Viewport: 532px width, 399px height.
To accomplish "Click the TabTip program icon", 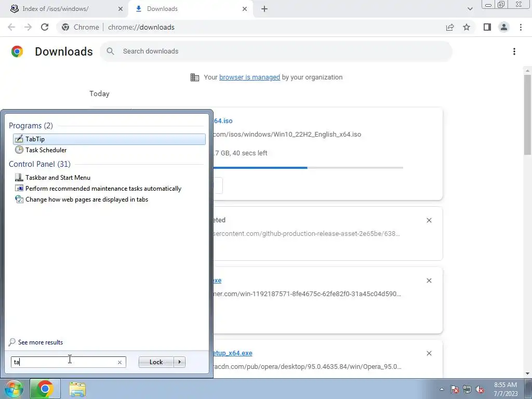I will pyautogui.click(x=19, y=139).
